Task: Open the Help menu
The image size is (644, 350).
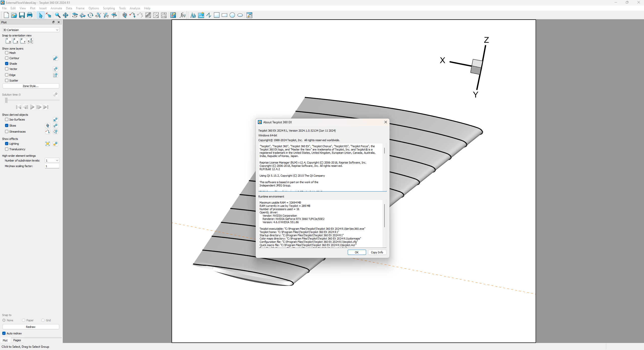Action: click(147, 8)
